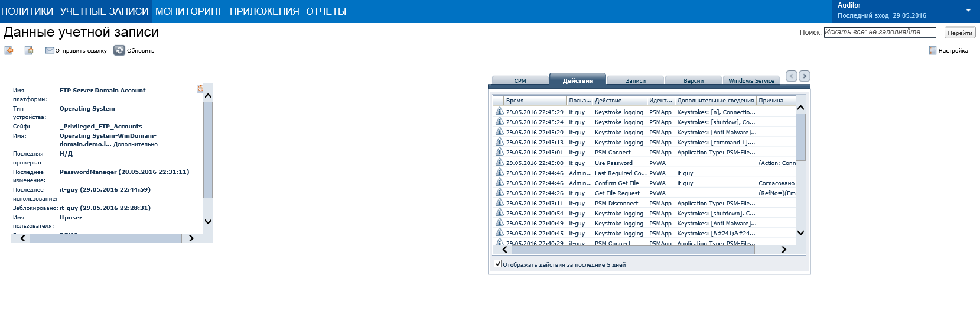Click the Настройка link text
The image size is (980, 323).
(953, 51)
